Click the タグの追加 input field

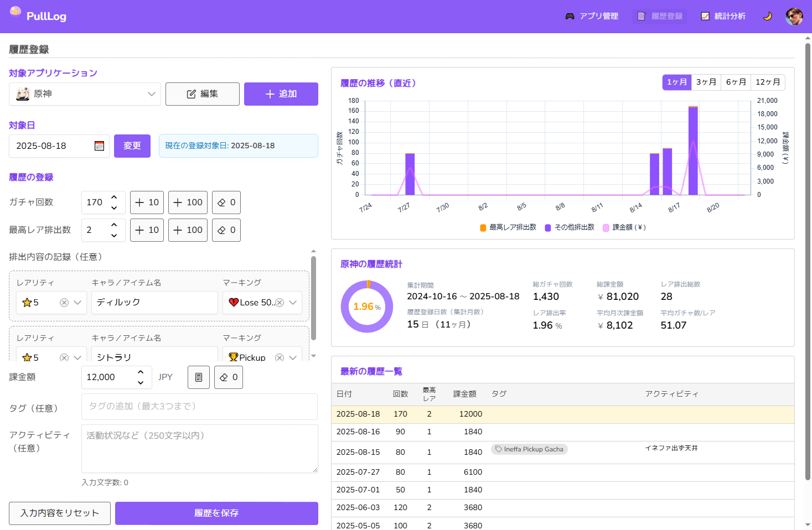pyautogui.click(x=199, y=407)
